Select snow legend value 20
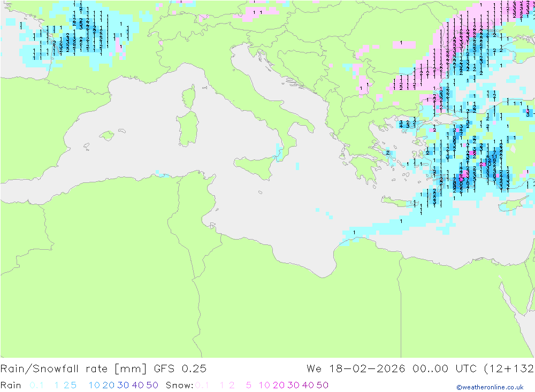Screen dimensions: 535x392 279,385
